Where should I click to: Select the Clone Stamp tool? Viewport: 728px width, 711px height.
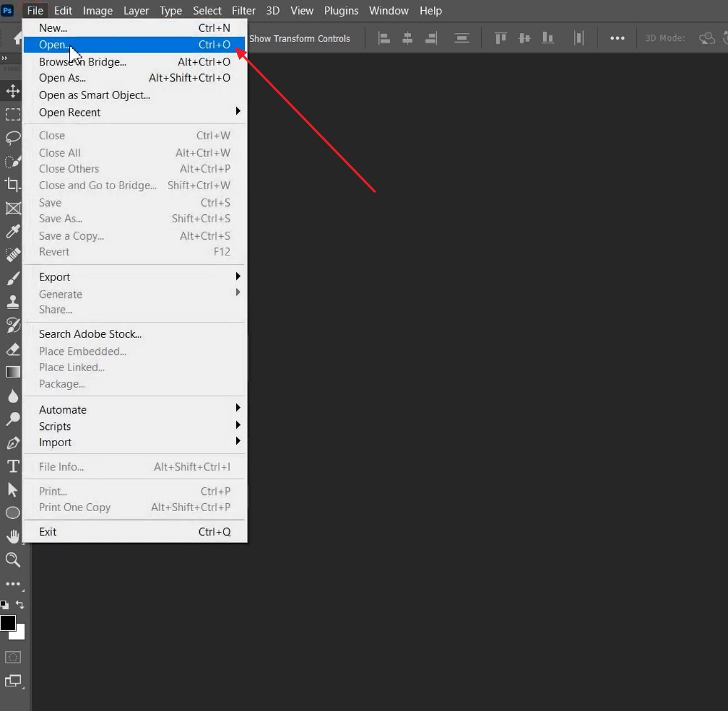point(12,302)
